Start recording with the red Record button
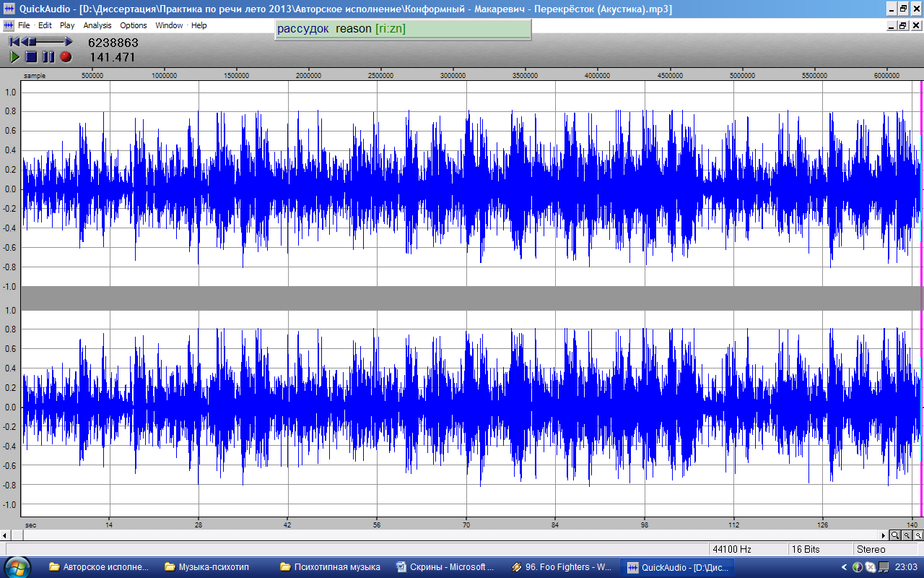The height and width of the screenshot is (578, 924). pyautogui.click(x=66, y=56)
